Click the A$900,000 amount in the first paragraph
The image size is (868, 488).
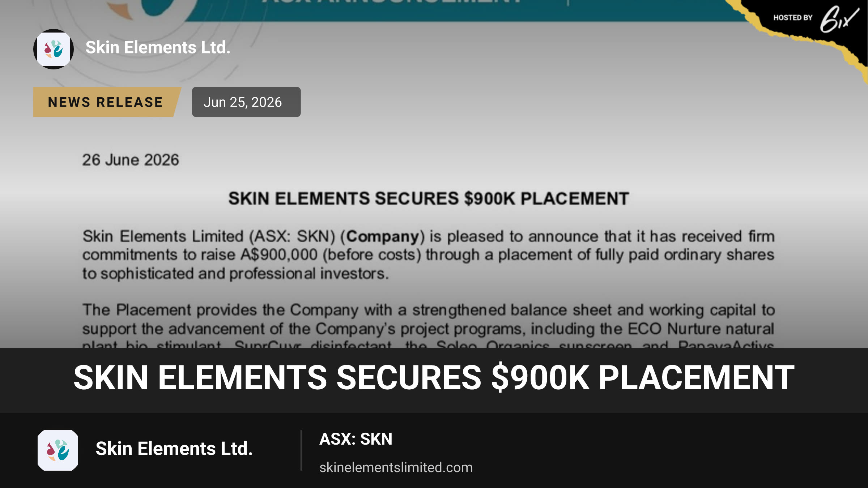pyautogui.click(x=279, y=255)
